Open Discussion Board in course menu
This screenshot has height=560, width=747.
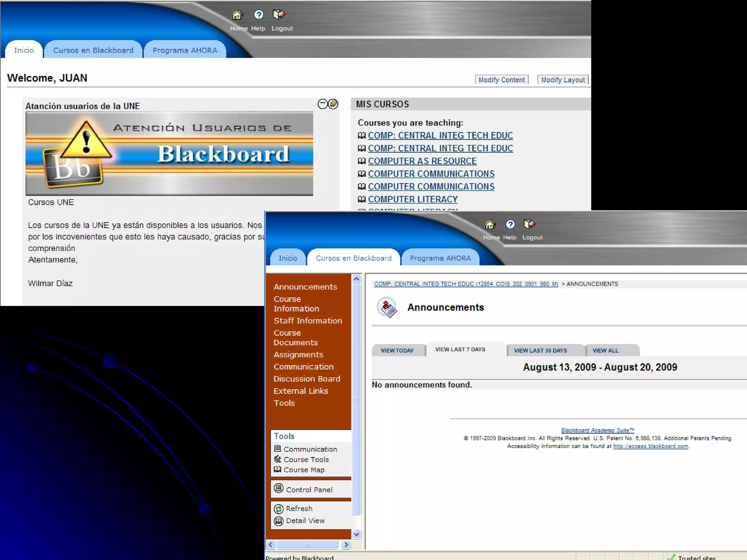(307, 379)
